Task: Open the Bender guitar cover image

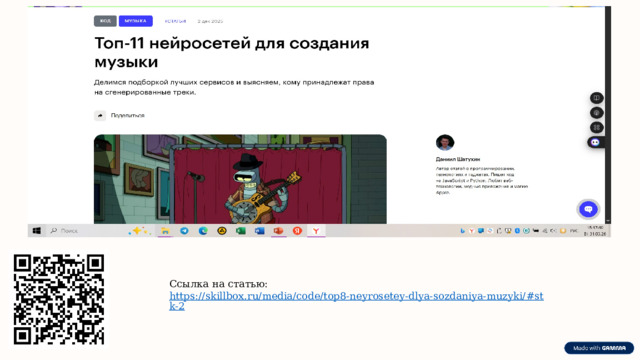Action: [x=240, y=179]
